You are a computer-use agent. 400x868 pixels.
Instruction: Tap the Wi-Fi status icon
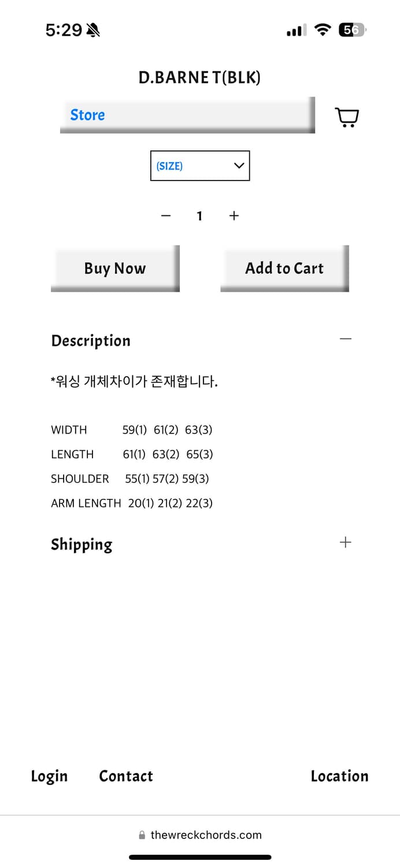[323, 30]
